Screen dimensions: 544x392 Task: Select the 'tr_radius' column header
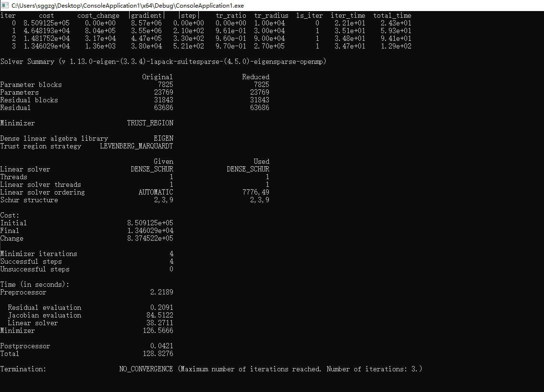pos(271,16)
